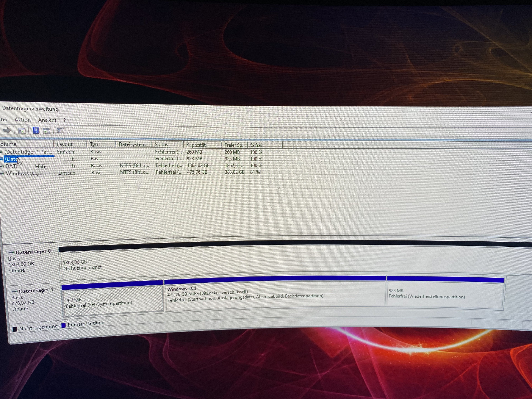532x399 pixels.
Task: Open the Aktion menu
Action: click(23, 120)
